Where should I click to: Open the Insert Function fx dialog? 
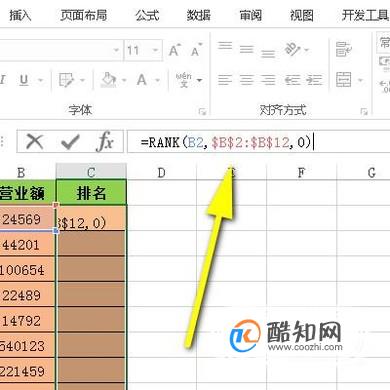pyautogui.click(x=105, y=142)
